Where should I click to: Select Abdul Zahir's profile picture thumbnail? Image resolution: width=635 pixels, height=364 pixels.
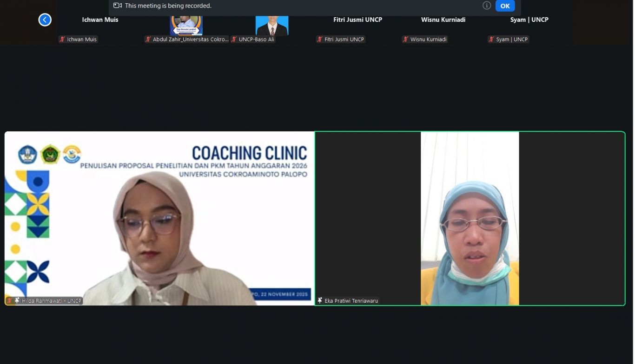tap(186, 24)
